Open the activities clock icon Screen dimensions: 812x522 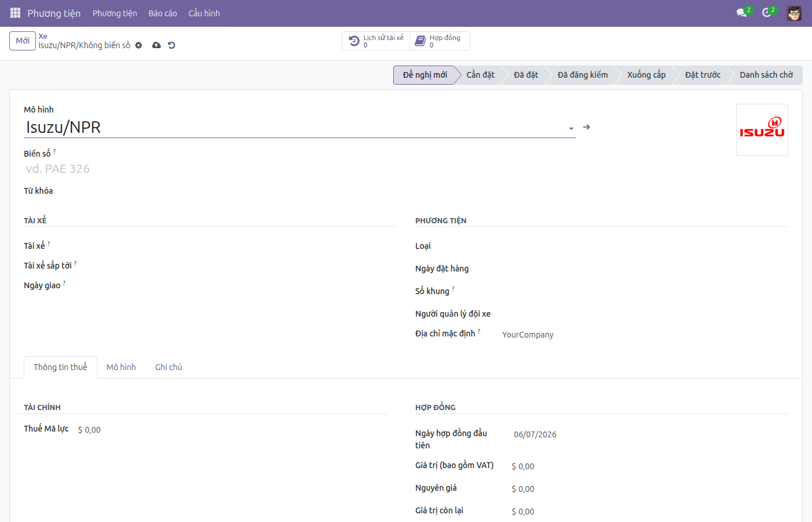[767, 13]
